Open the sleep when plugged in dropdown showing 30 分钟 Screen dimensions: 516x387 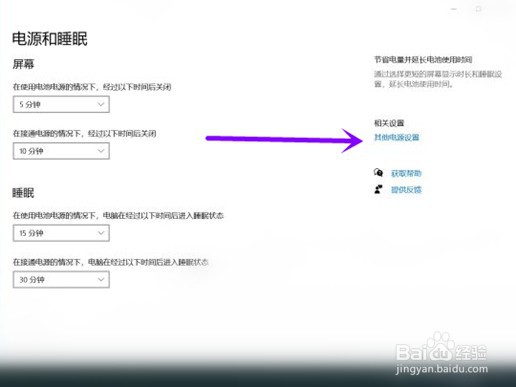[61, 279]
